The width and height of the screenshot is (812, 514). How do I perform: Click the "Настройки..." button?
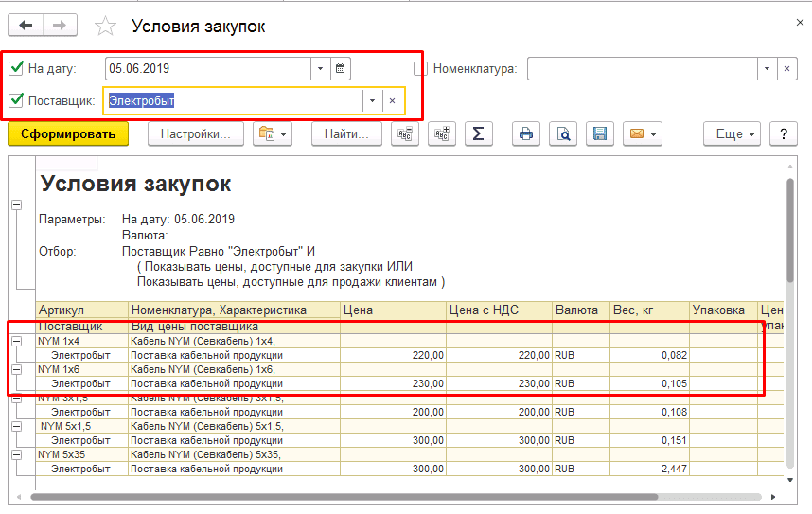coord(195,134)
